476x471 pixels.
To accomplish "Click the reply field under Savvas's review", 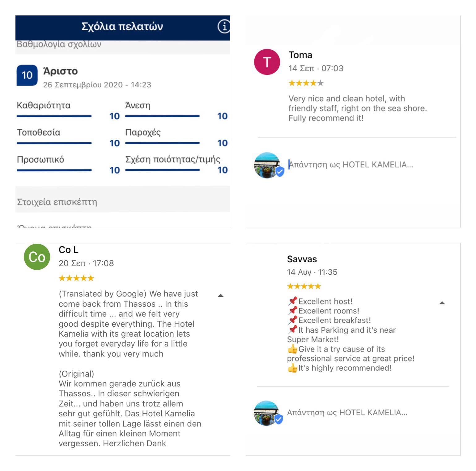I will [347, 413].
